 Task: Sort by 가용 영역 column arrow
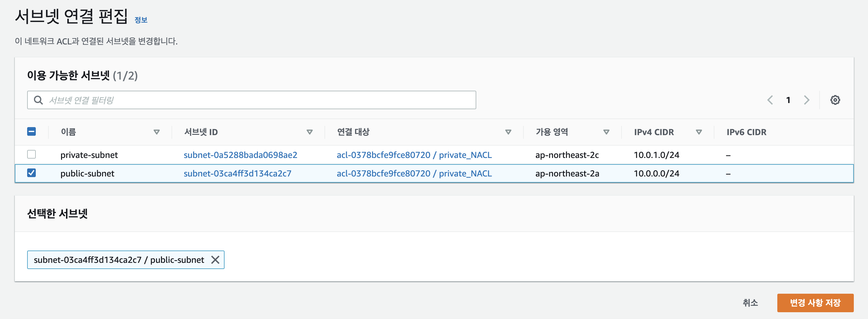coord(606,132)
